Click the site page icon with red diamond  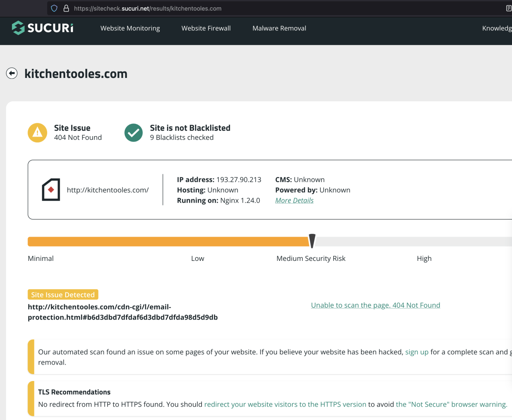[51, 189]
